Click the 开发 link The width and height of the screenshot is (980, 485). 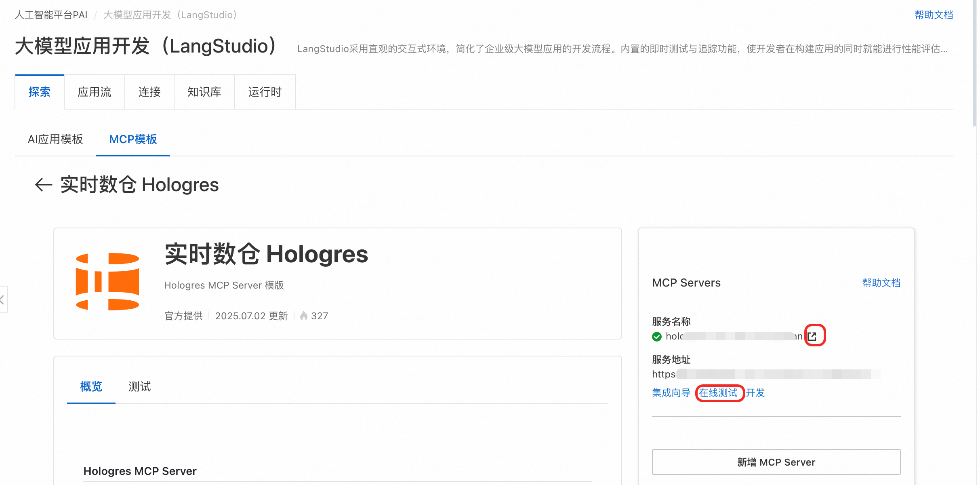755,393
